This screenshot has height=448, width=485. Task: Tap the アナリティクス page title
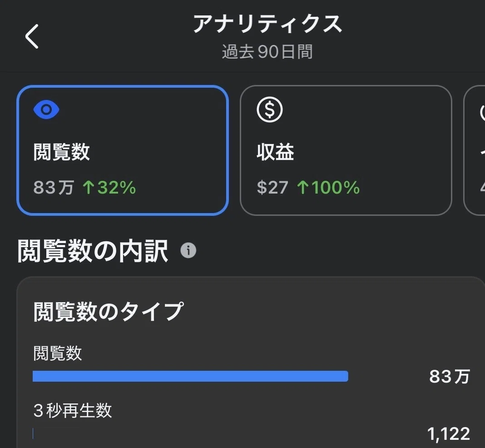[x=267, y=24]
